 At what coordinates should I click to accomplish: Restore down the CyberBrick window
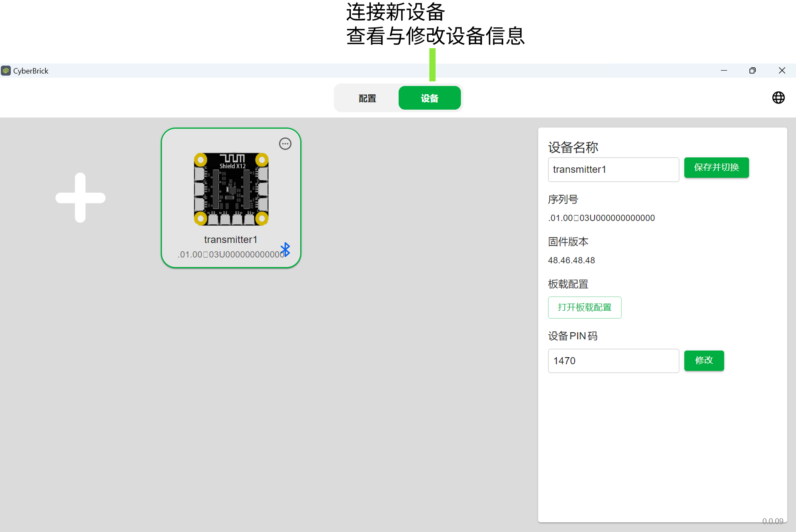[752, 71]
